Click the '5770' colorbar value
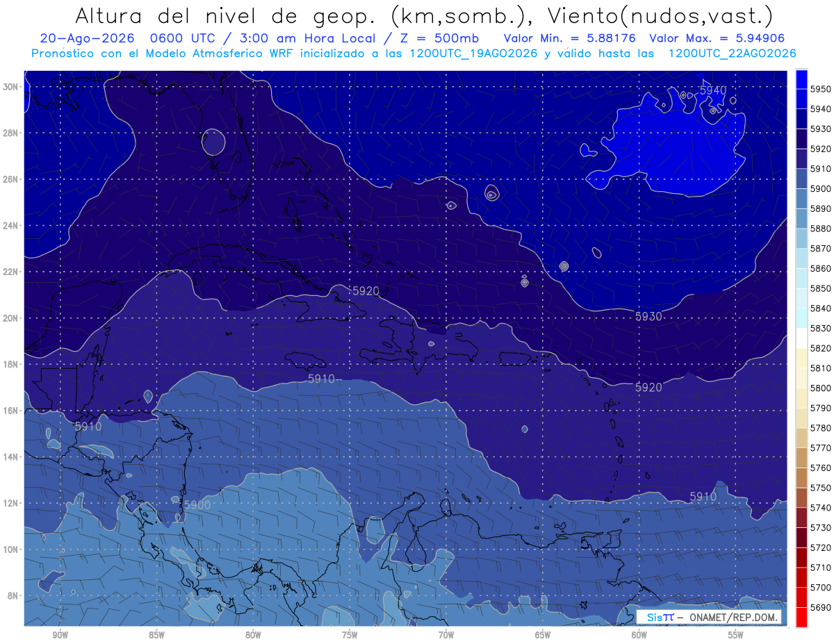Screen dimensions: 834x644 pos(821,448)
